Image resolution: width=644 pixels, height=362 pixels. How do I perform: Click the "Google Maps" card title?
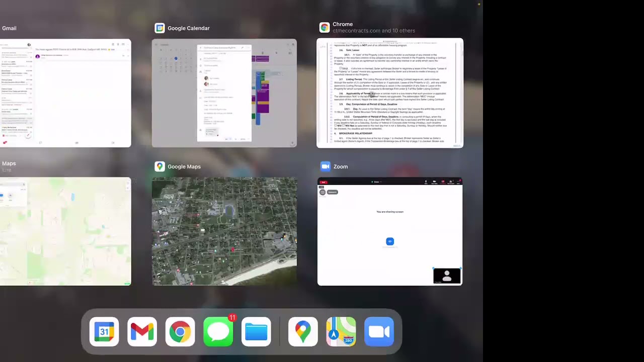pos(184,166)
